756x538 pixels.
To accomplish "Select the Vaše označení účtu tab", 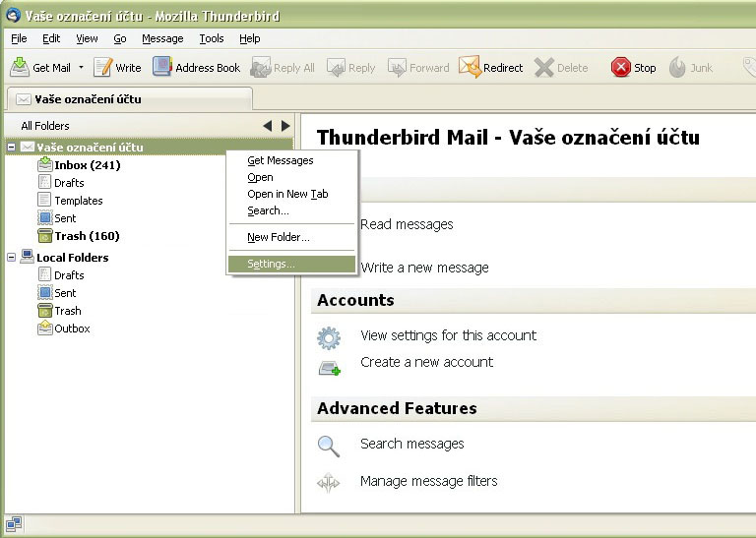I will click(x=129, y=99).
